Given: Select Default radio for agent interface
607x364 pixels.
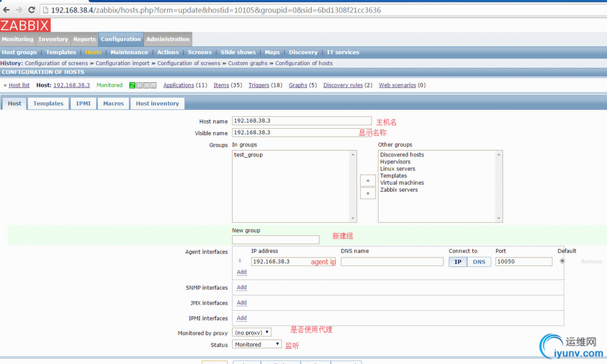Looking at the screenshot, I should tap(562, 261).
